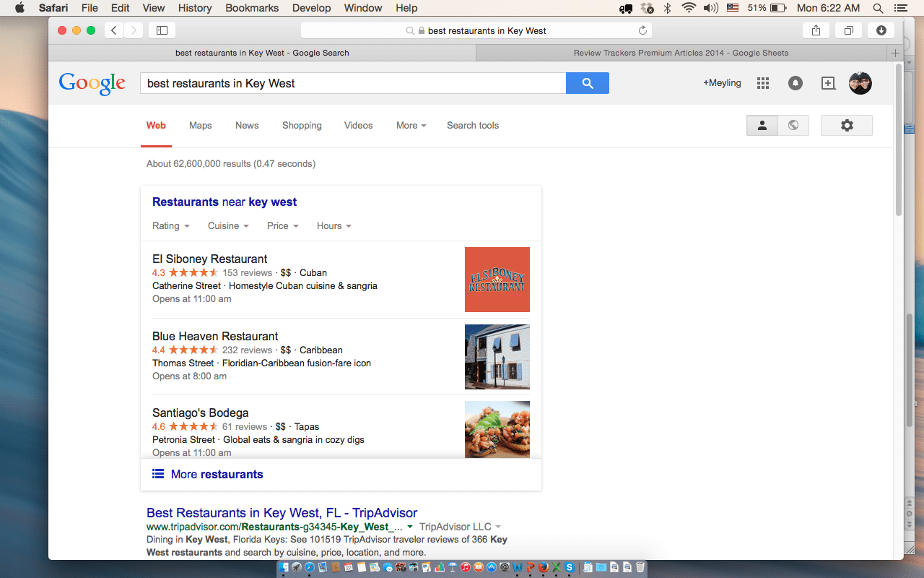This screenshot has height=578, width=924.
Task: Open the App Store from the Dock
Action: tap(492, 568)
